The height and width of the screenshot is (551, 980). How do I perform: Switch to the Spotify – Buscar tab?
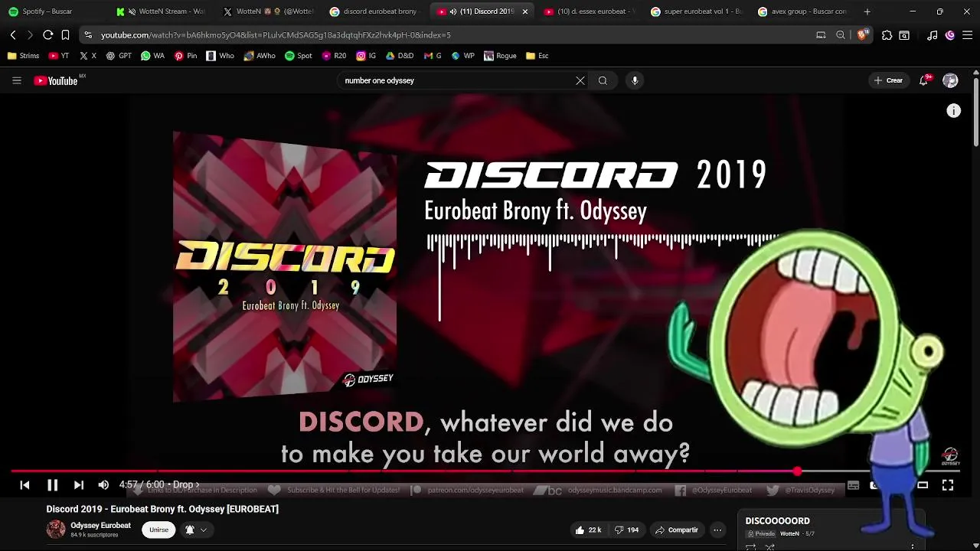pyautogui.click(x=54, y=11)
